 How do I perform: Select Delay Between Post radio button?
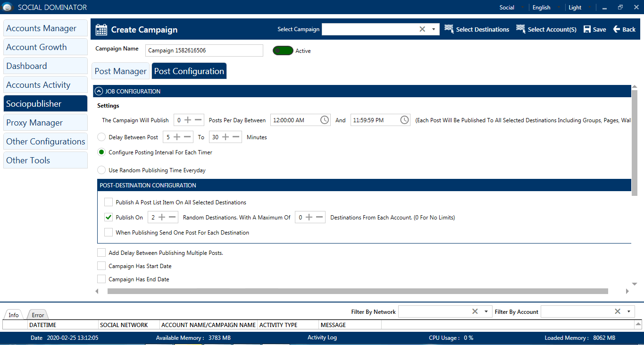(101, 137)
